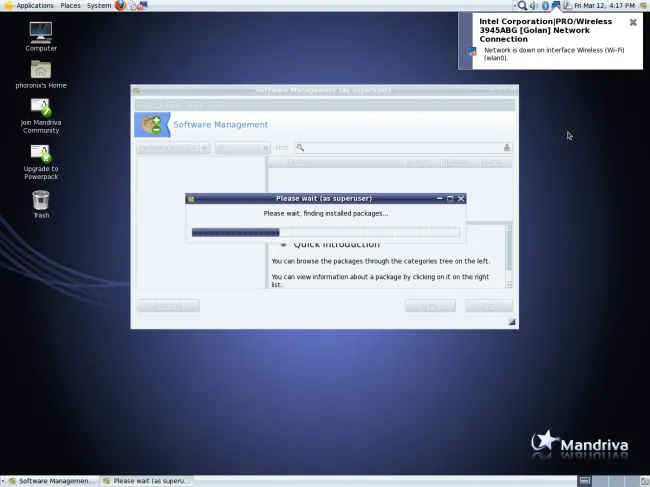
Task: Click the description pane vertical scrollbar
Action: tap(509, 256)
